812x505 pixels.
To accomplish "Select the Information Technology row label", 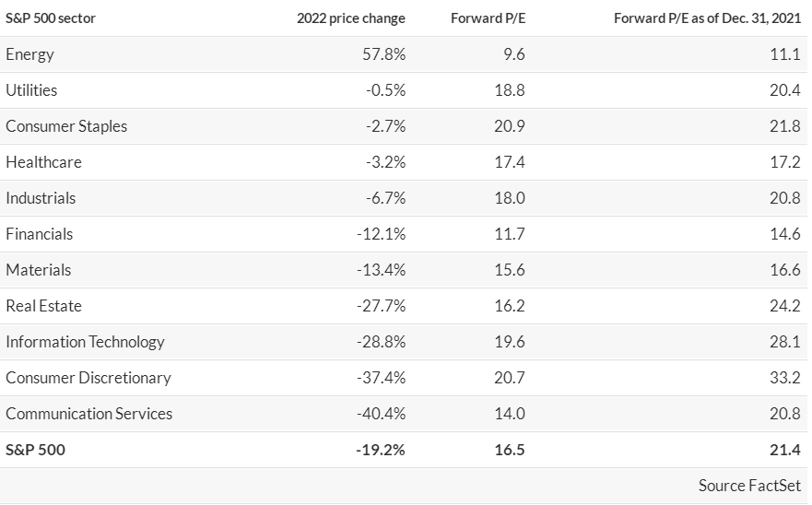I will pos(85,342).
